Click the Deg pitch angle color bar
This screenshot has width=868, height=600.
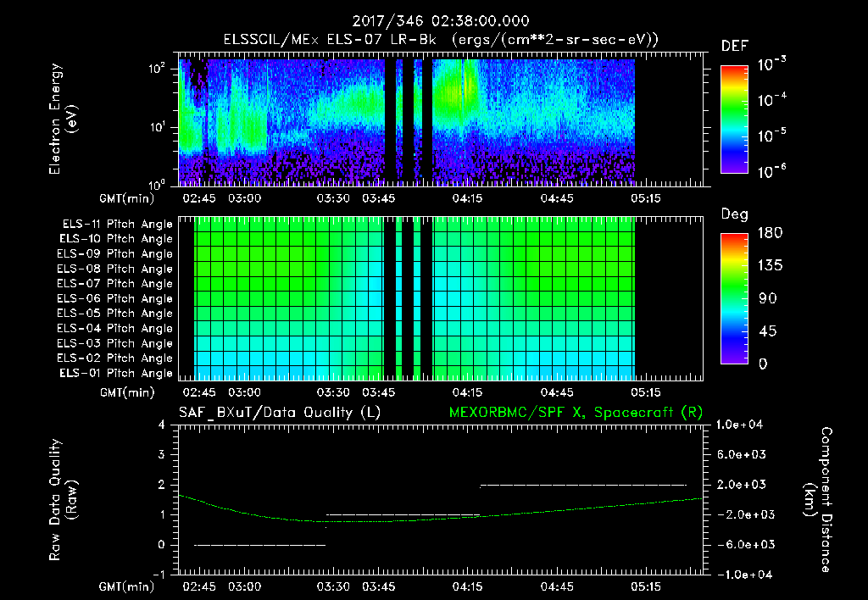tap(734, 298)
